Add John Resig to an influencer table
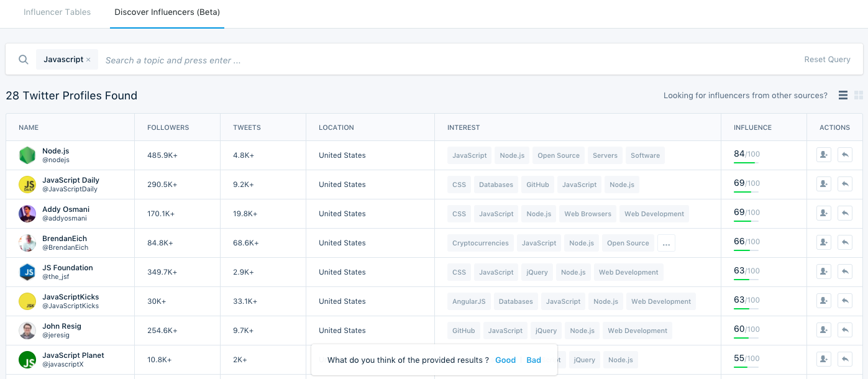 (x=824, y=330)
